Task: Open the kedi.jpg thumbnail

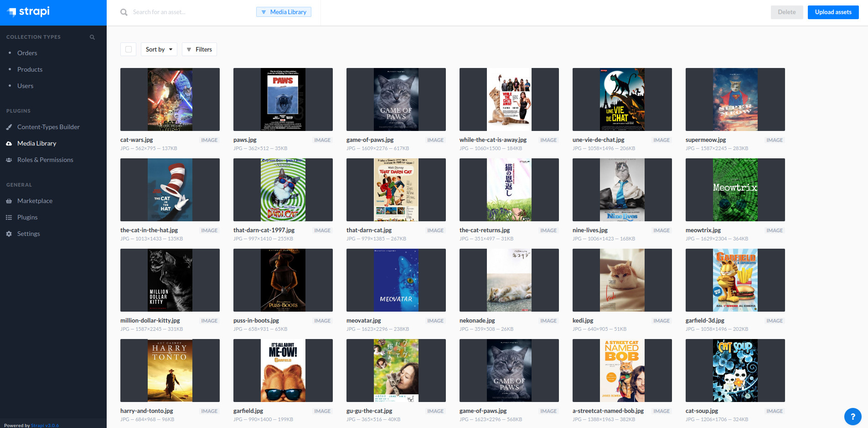Action: 622,280
